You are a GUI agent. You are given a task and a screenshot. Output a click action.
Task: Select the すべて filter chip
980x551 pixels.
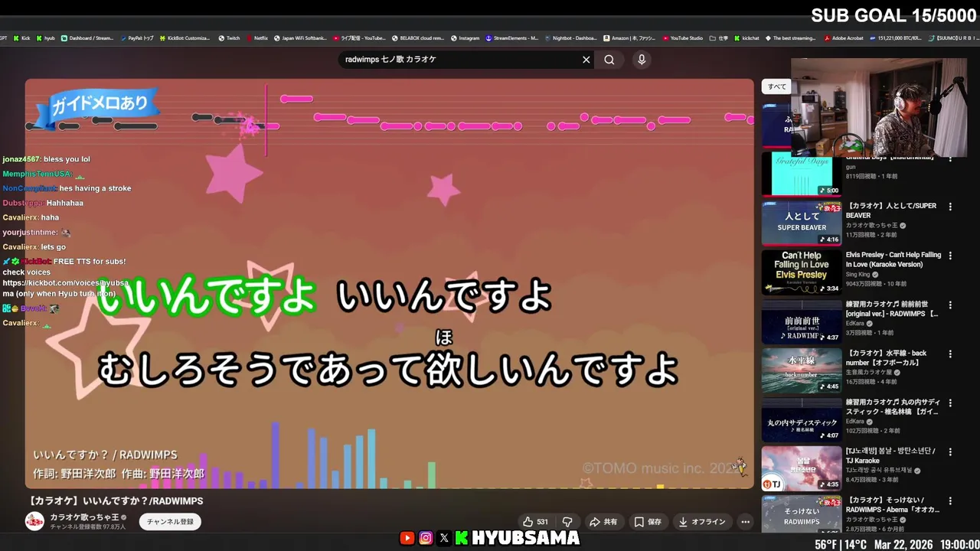coord(777,86)
